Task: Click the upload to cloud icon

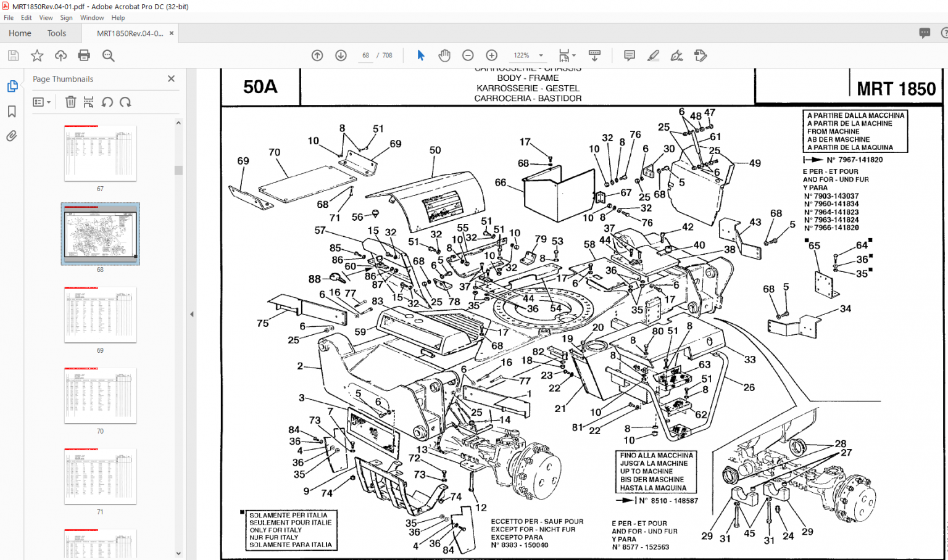Action: point(60,56)
